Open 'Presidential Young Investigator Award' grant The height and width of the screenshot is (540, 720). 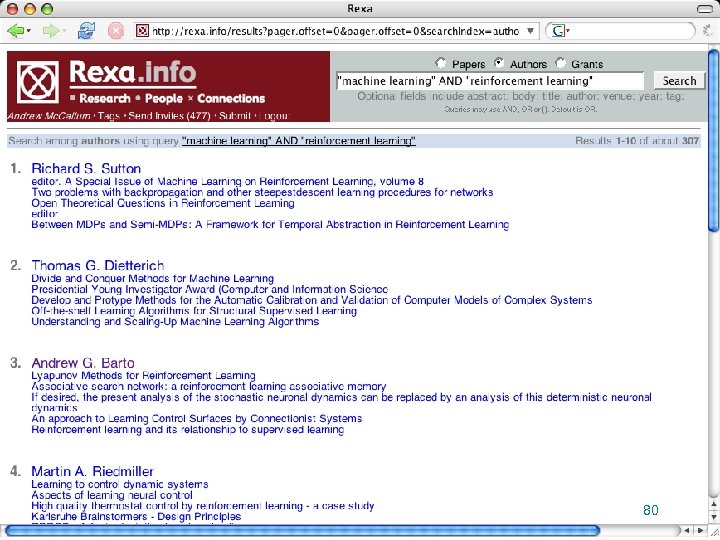pyautogui.click(x=209, y=289)
